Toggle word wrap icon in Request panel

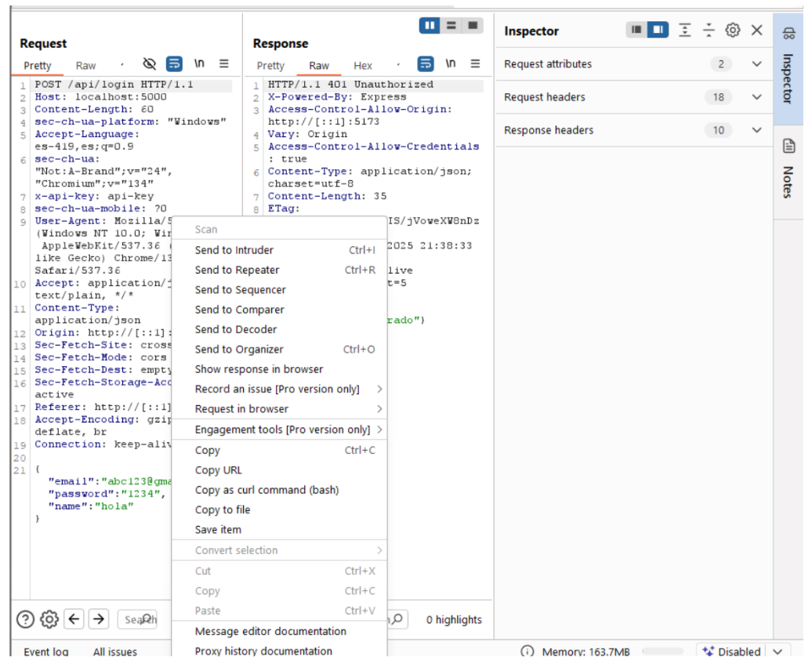tap(174, 63)
